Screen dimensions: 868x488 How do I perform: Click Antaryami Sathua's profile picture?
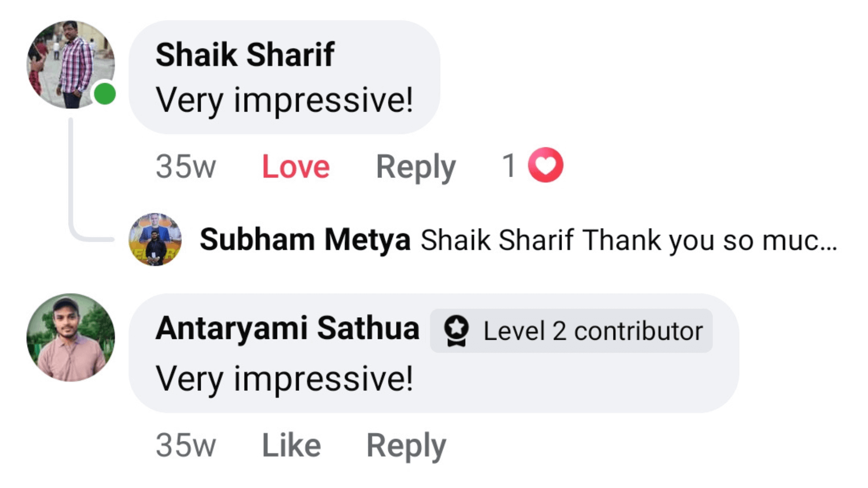pyautogui.click(x=71, y=337)
